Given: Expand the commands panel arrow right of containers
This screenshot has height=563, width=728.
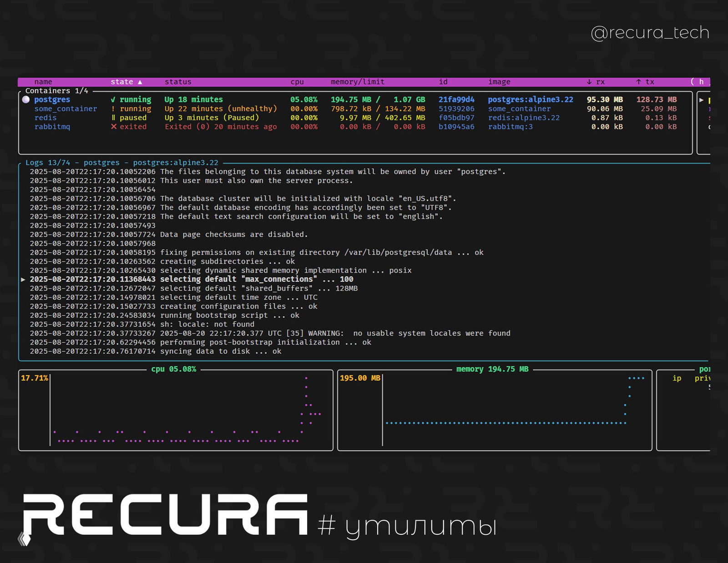Looking at the screenshot, I should [701, 100].
